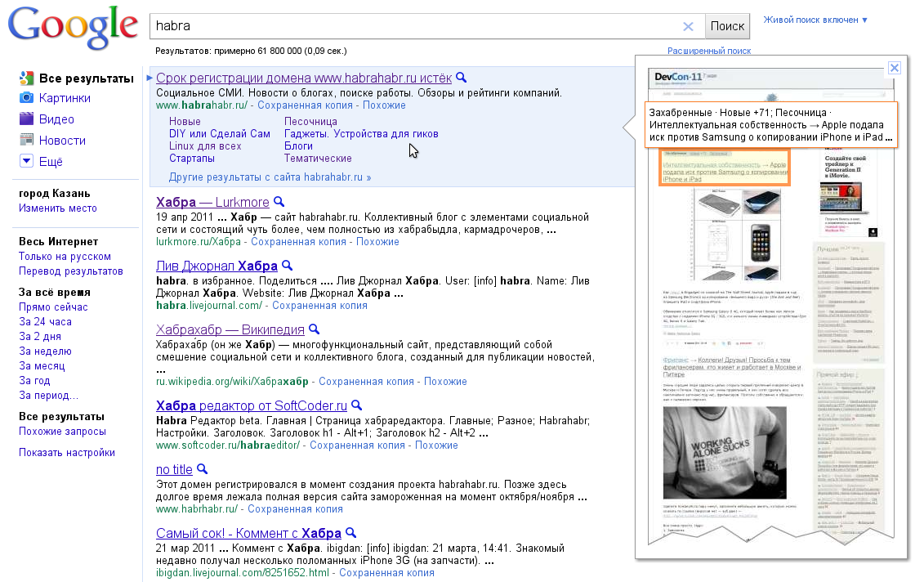
Task: Clear the search box with X icon
Action: (x=688, y=26)
